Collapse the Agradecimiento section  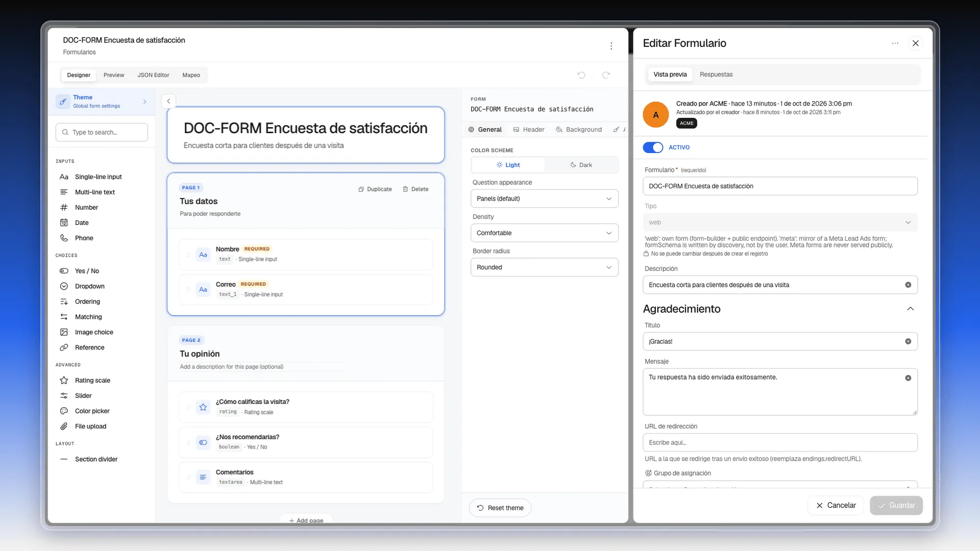pyautogui.click(x=910, y=309)
